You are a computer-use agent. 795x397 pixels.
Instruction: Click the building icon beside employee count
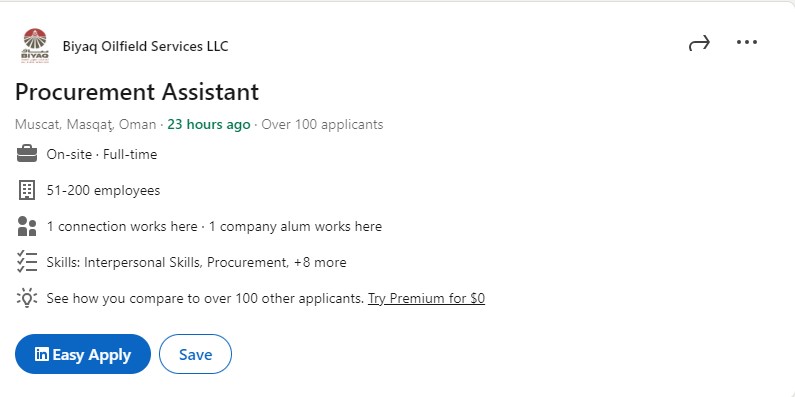(27, 190)
